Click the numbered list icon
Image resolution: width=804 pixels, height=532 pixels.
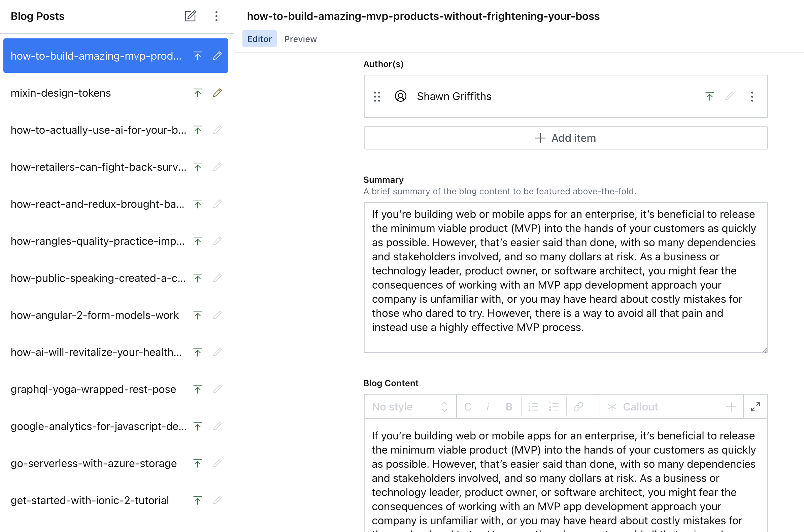pyautogui.click(x=554, y=406)
